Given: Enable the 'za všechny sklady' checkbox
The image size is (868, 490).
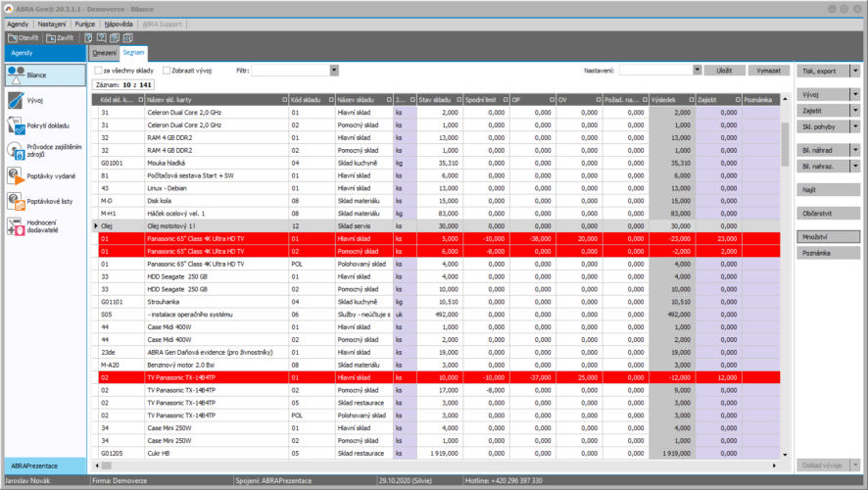Looking at the screenshot, I should 98,71.
